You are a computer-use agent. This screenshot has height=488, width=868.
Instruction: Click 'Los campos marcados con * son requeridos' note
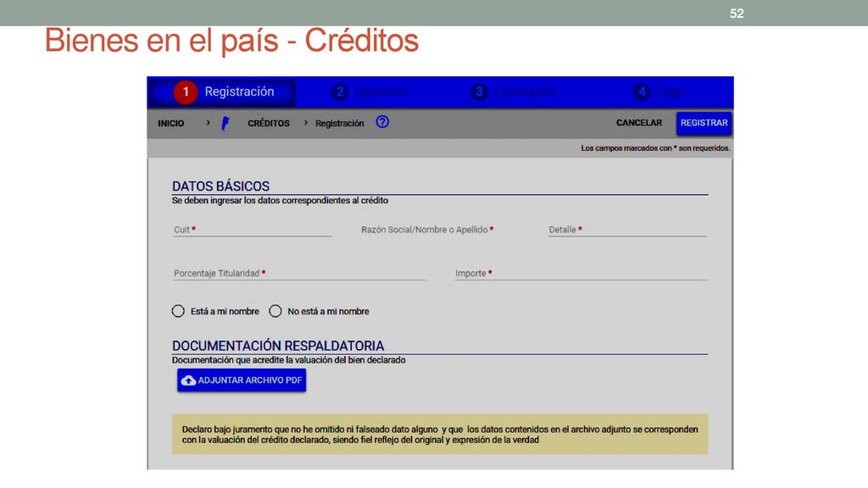click(655, 148)
